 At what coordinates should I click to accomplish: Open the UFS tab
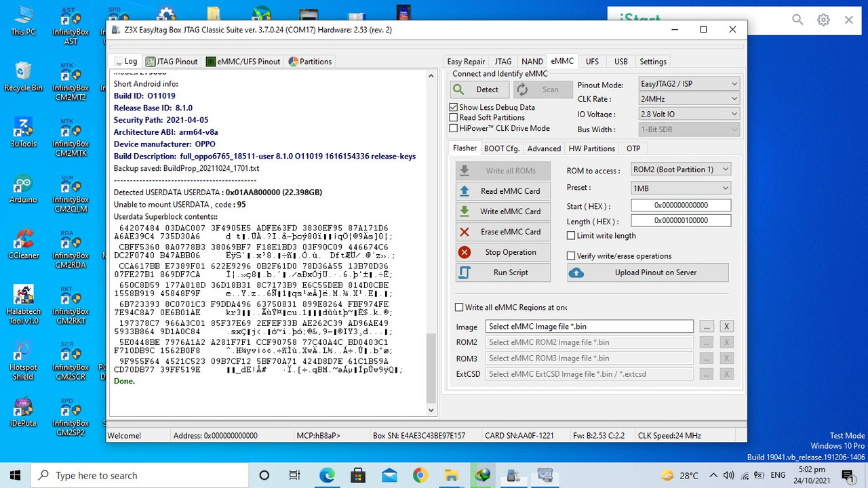(x=592, y=62)
